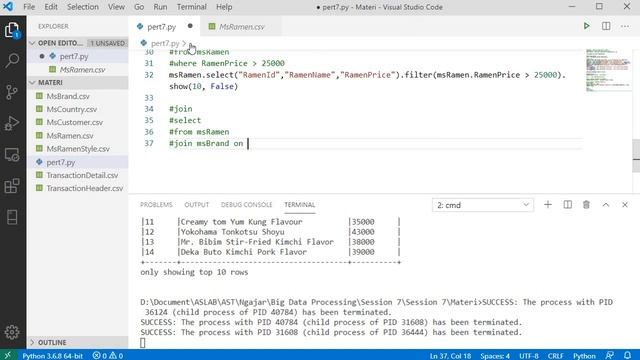
Task: Switch to the Terminal panel tab
Action: point(300,204)
